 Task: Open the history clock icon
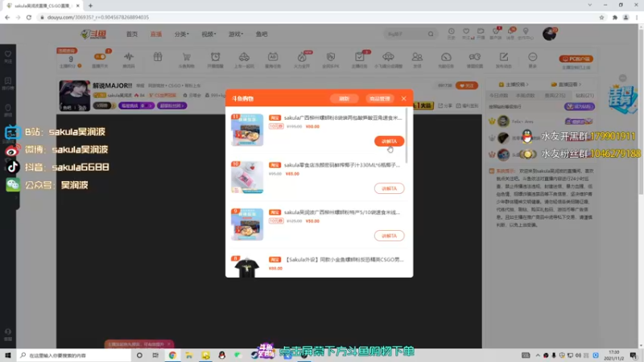(451, 33)
